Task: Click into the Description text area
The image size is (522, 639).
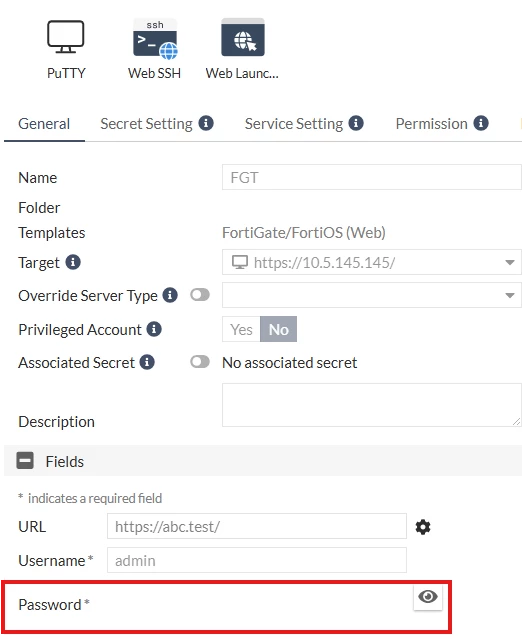Action: coord(372,405)
